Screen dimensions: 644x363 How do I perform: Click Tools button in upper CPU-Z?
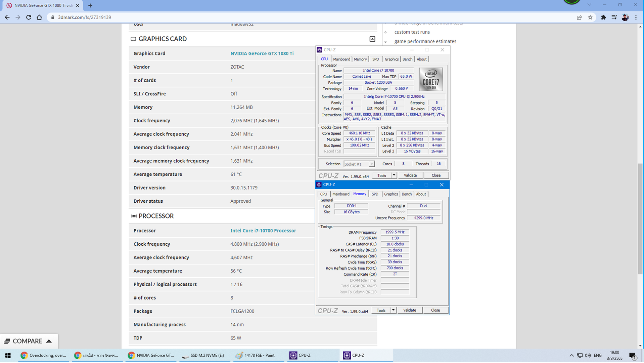tap(382, 175)
